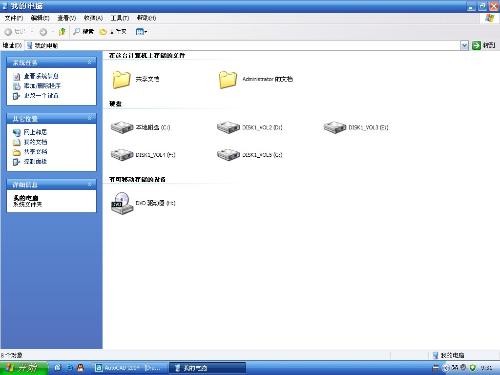Click the green shield tray icon
The width and height of the screenshot is (500, 375).
pos(472,368)
